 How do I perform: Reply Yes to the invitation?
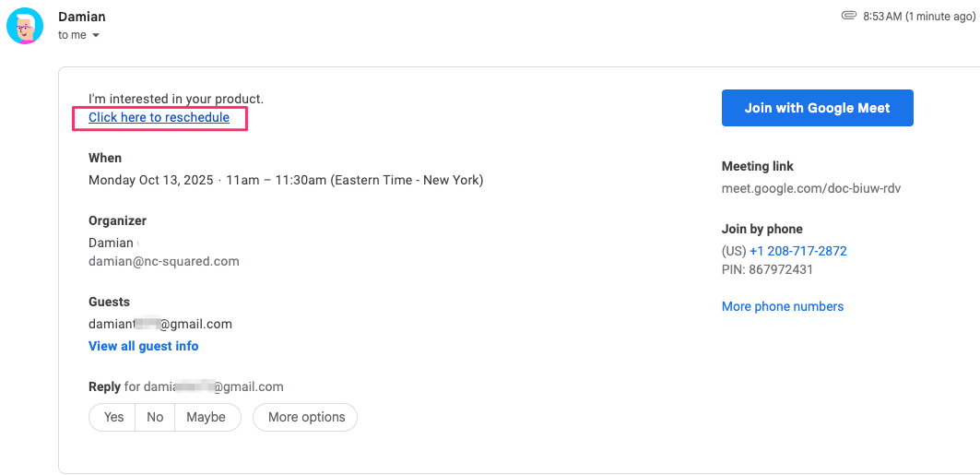coord(113,417)
